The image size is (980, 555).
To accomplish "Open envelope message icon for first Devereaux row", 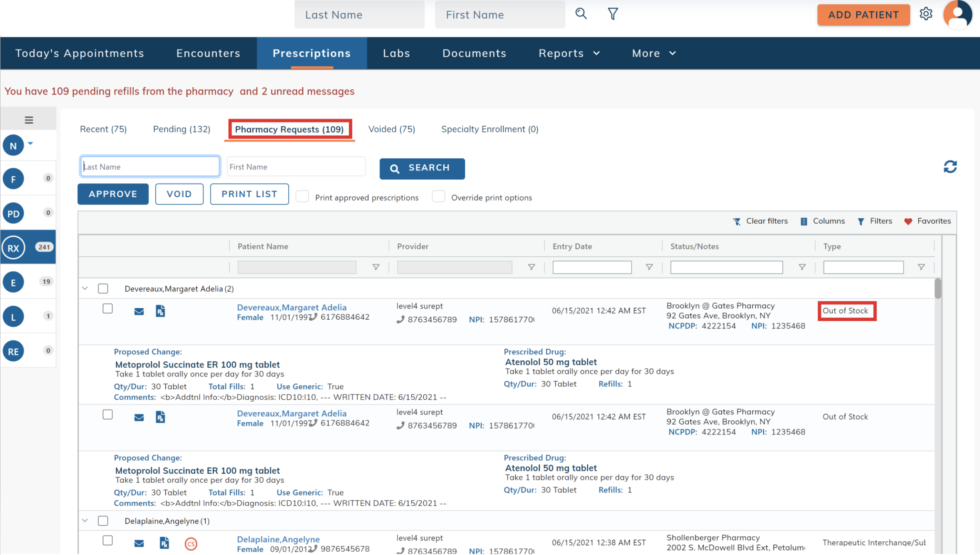I will coord(139,311).
